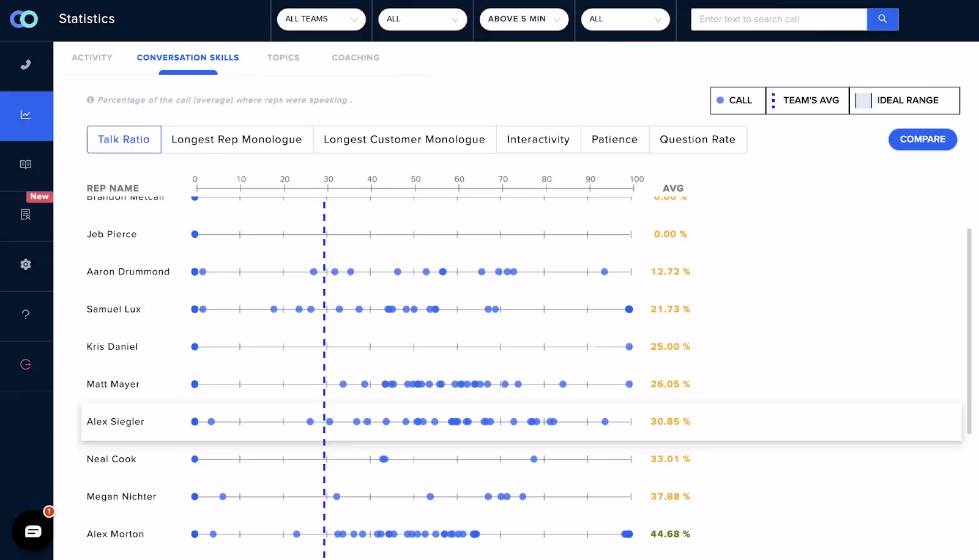Viewport: 979px width, 560px height.
Task: Click the app logo icon
Action: tap(24, 19)
